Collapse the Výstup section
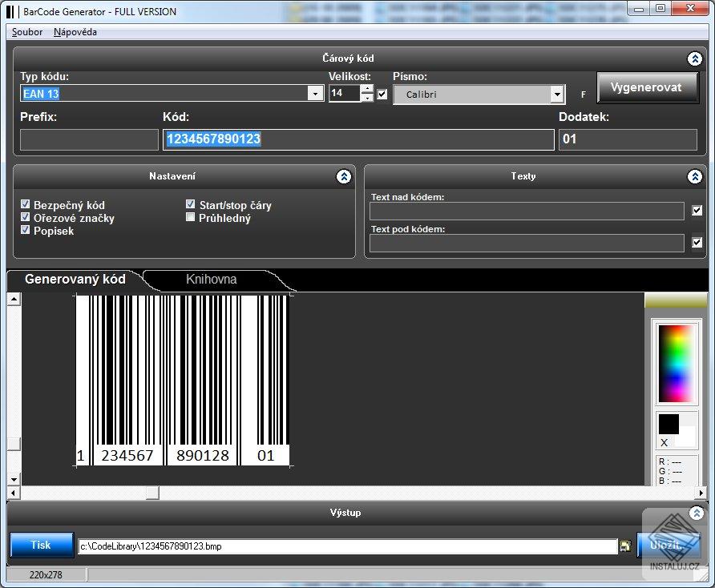 click(x=697, y=513)
